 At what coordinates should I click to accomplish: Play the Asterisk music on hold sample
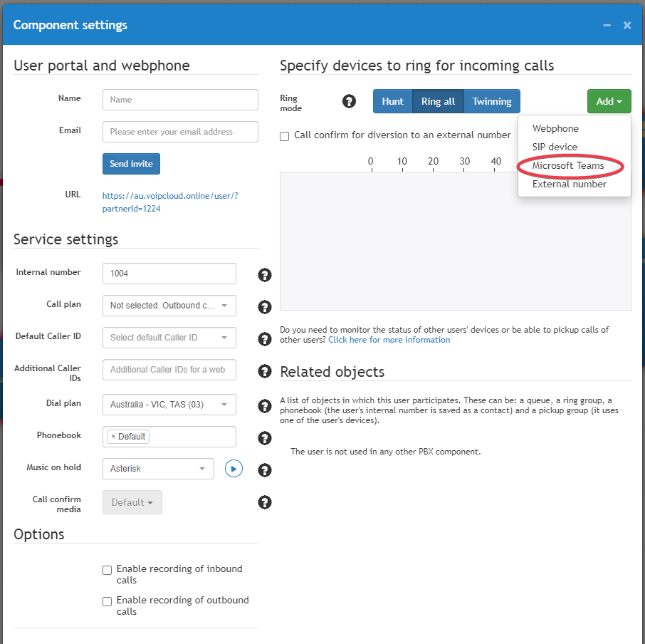point(234,468)
